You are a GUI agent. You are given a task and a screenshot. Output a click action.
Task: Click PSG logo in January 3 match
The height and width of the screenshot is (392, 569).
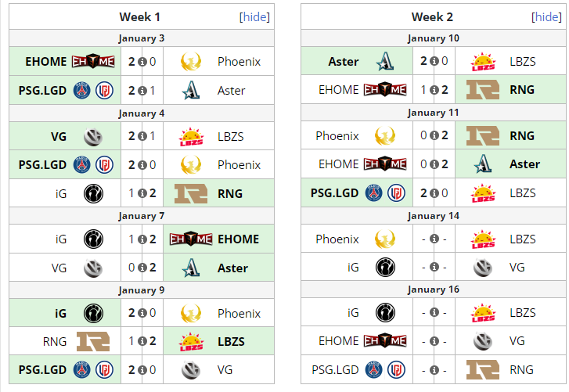pos(82,90)
